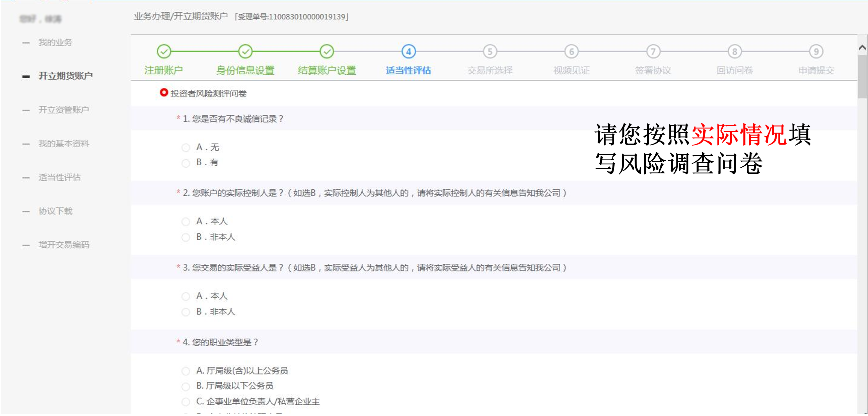Click the 视频见证 step label
Image resolution: width=868 pixels, height=416 pixels.
pos(572,70)
